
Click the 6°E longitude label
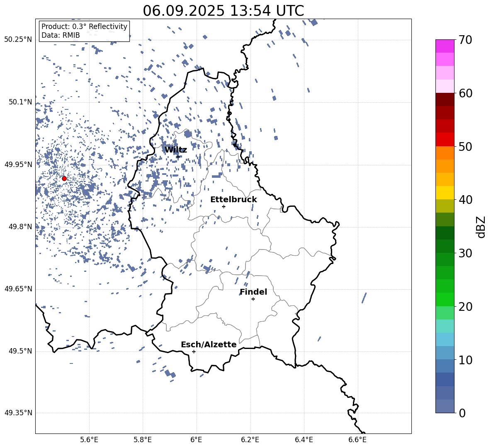[196, 440]
